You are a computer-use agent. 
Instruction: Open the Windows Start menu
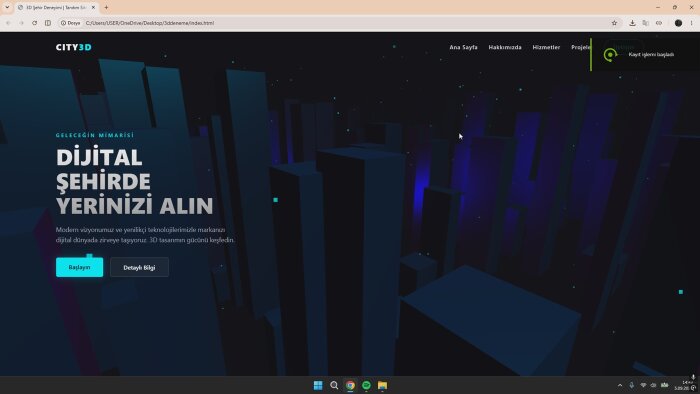tap(318, 385)
